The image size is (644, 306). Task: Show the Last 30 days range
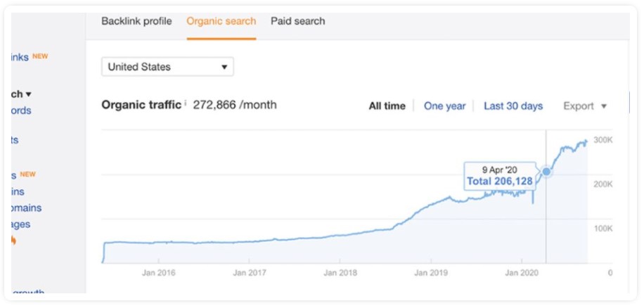(513, 106)
